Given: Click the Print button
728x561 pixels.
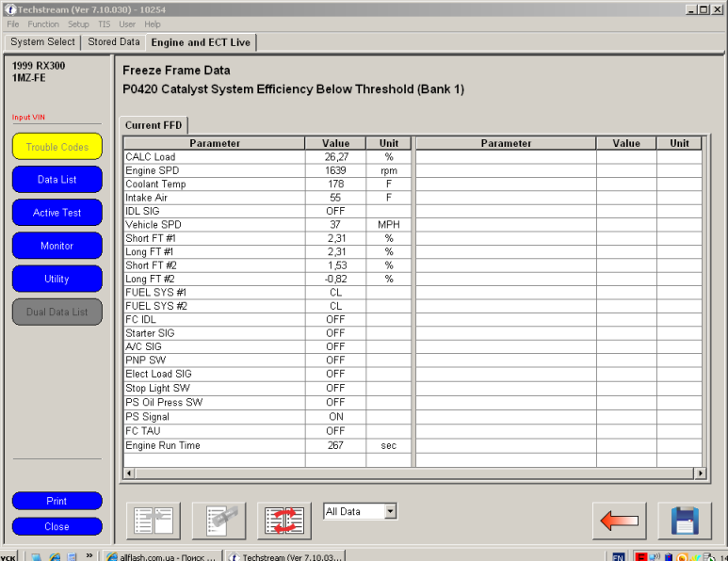Looking at the screenshot, I should [57, 501].
